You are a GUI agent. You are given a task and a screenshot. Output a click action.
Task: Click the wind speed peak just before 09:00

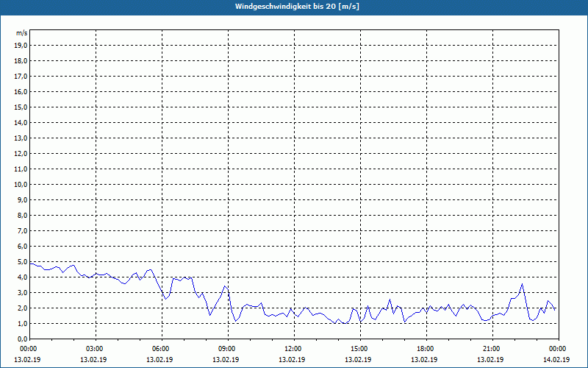coord(225,286)
